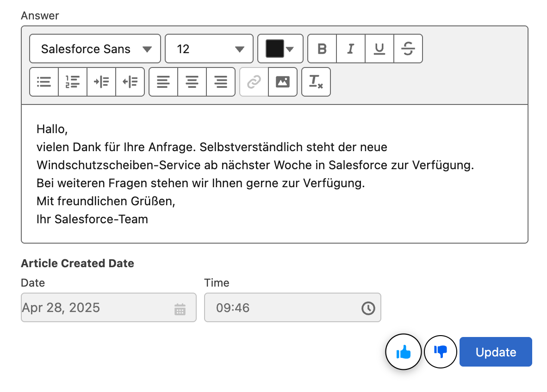Increase paragraph indent
The height and width of the screenshot is (392, 547).
[x=101, y=82]
